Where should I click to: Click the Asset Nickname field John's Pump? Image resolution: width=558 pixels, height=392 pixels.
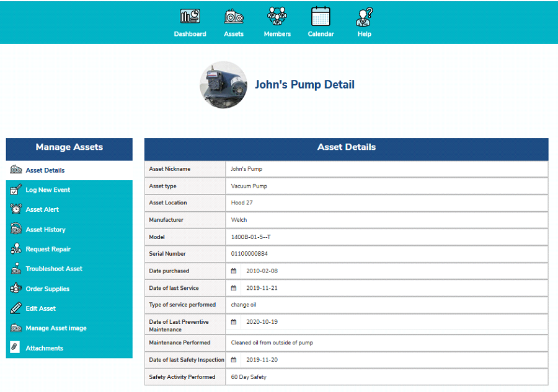(x=387, y=169)
